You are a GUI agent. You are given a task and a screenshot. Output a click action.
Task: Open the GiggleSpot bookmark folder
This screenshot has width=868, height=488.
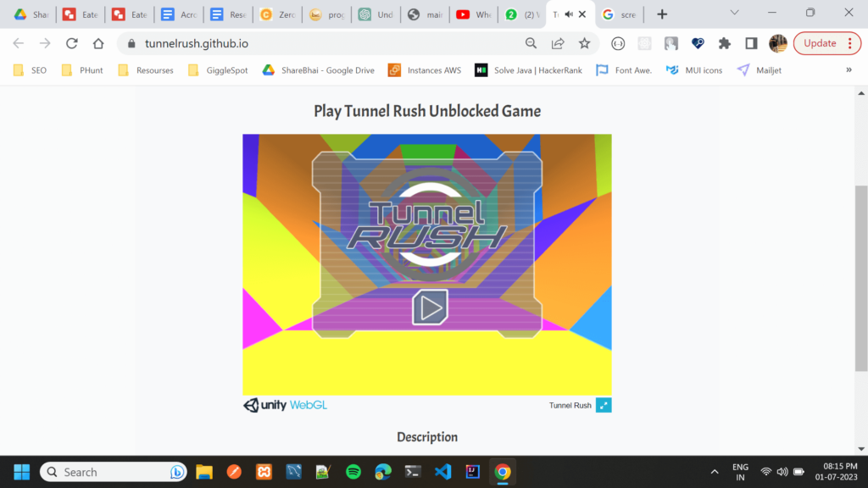[218, 70]
